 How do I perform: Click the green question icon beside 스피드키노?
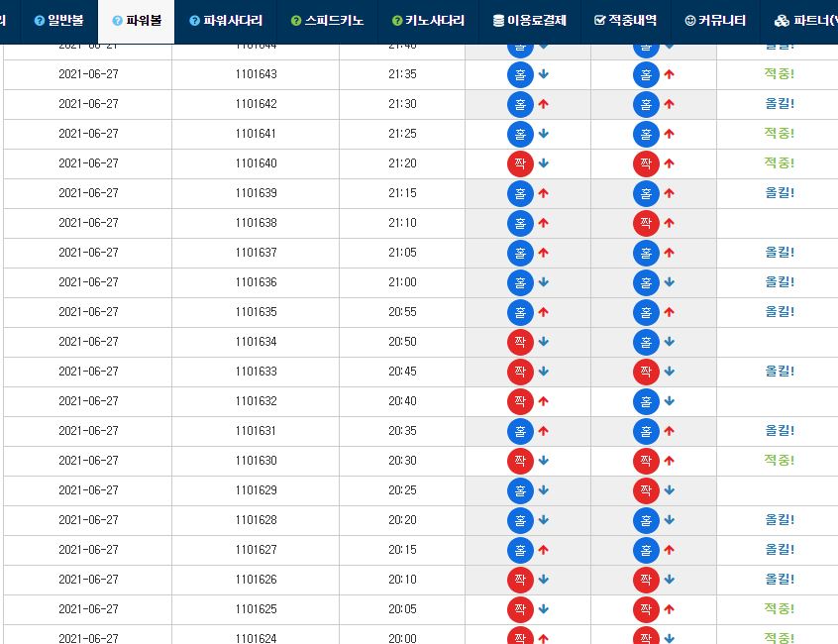(296, 21)
